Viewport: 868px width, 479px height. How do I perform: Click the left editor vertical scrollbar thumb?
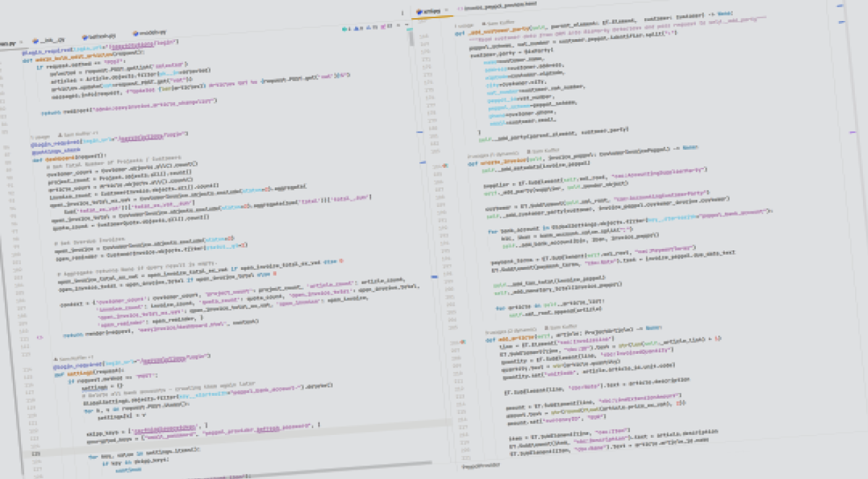(412, 38)
